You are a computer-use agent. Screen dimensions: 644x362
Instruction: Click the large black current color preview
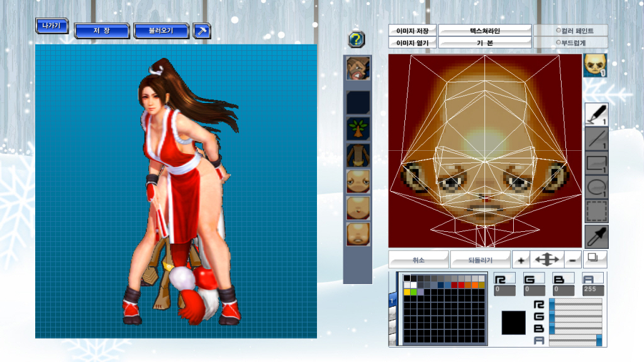[x=513, y=322]
